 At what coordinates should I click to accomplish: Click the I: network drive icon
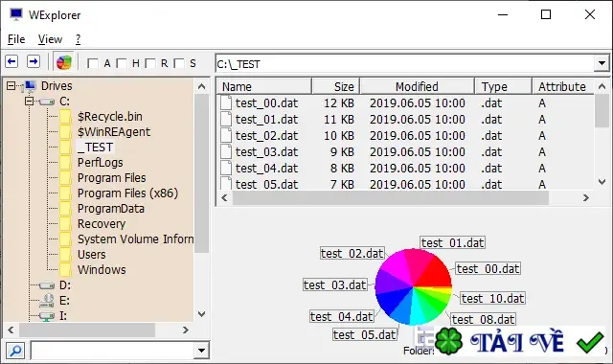(47, 316)
